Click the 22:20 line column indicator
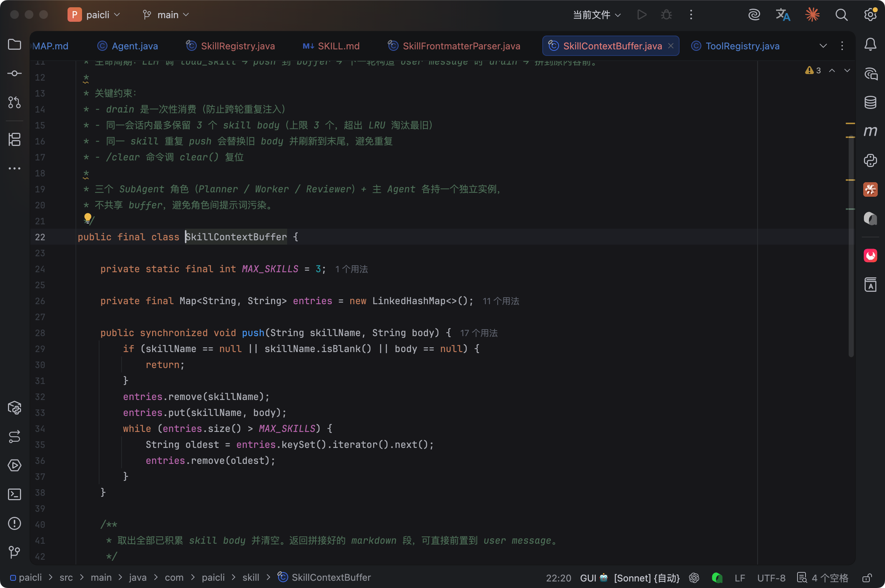This screenshot has height=588, width=885. coord(558,578)
